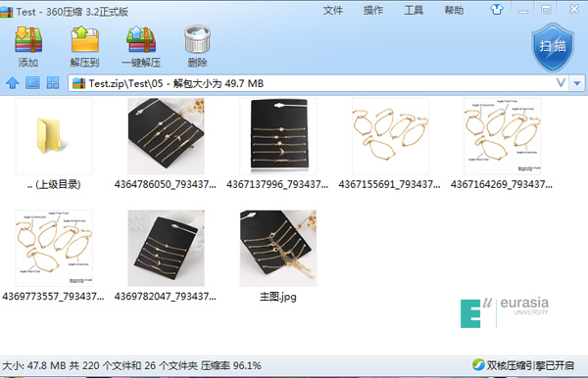Open the 工具 menu

point(414,11)
